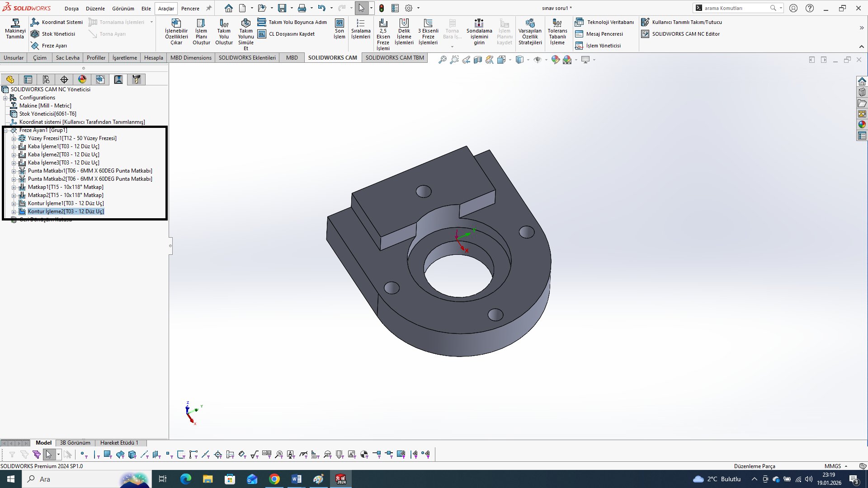Click the Teknoloji Veritabanı icon
Image resolution: width=868 pixels, height=488 pixels.
[579, 22]
